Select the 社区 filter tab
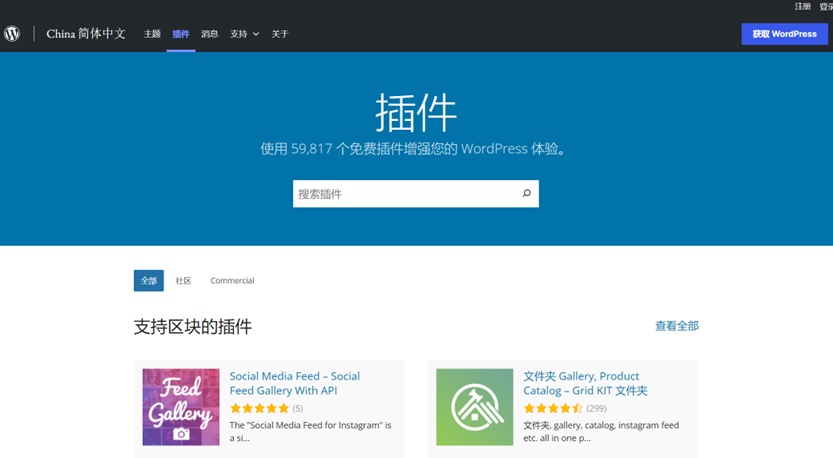The height and width of the screenshot is (458, 833). 183,281
